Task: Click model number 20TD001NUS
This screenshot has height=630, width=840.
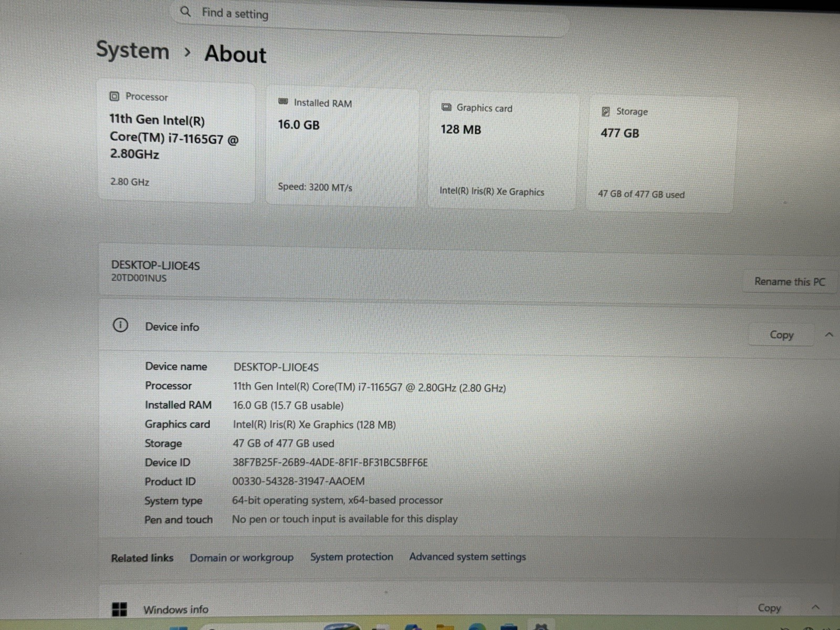Action: 139,278
